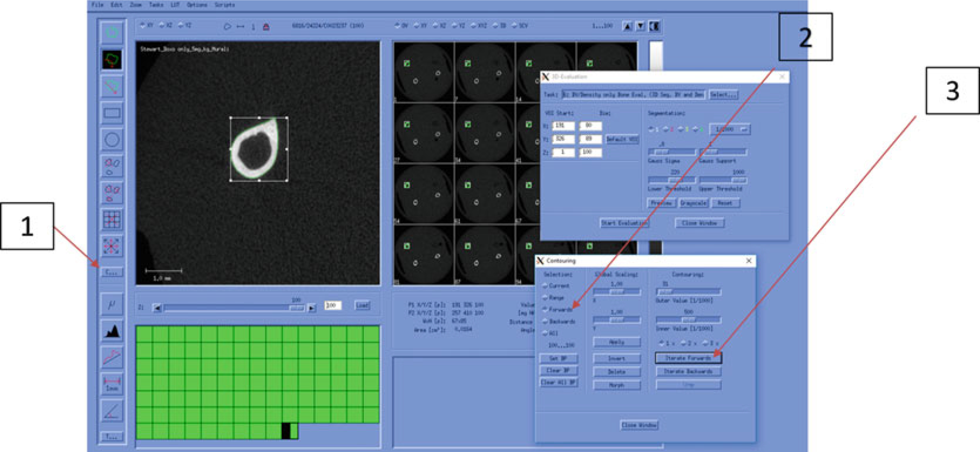Click the Morph button in Contouring

tap(616, 385)
